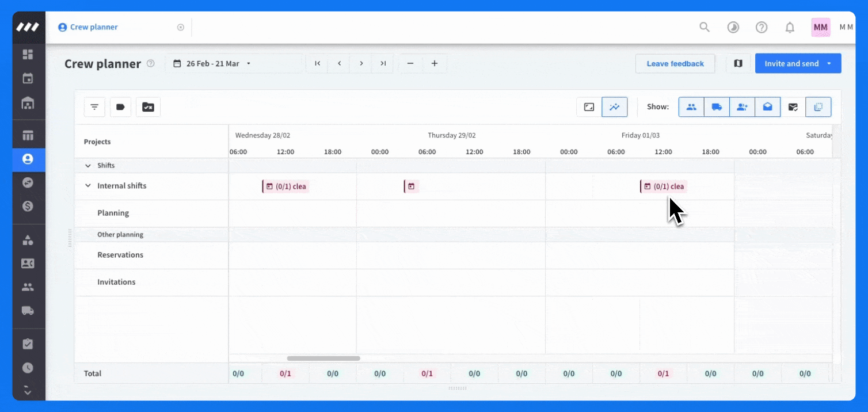Open the map view icon button
Image resolution: width=868 pixels, height=412 pixels.
click(x=738, y=63)
